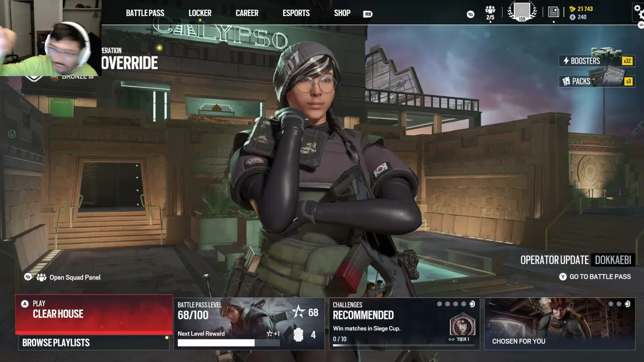Switch to the Career tab
The image size is (644, 362).
[x=247, y=13]
